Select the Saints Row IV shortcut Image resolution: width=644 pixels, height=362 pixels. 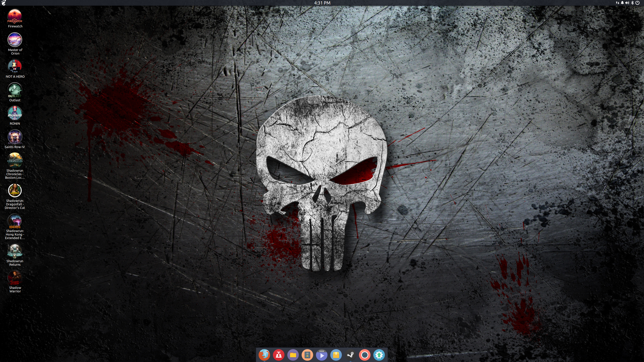(15, 139)
